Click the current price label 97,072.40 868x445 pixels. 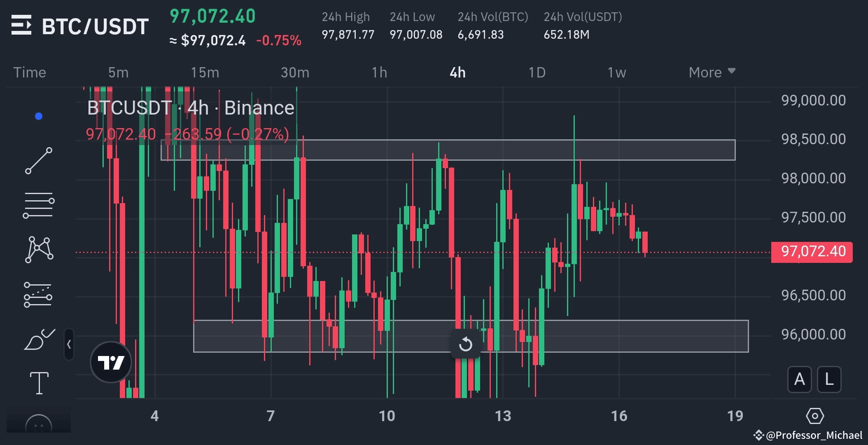click(810, 251)
